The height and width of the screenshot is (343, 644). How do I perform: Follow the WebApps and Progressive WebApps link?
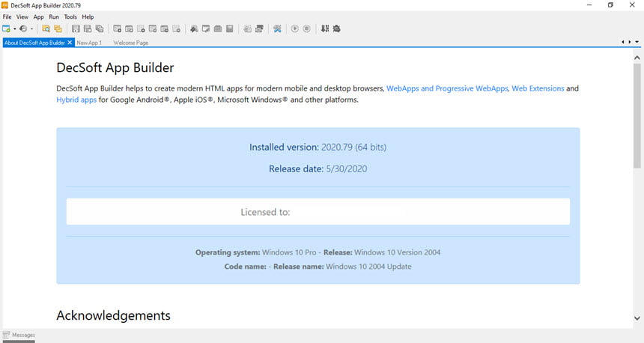coord(447,88)
